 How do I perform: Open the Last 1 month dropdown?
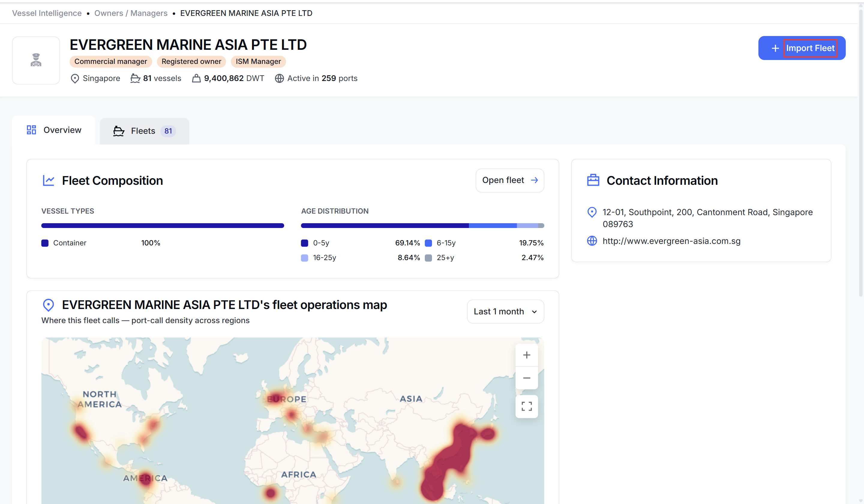(x=505, y=312)
